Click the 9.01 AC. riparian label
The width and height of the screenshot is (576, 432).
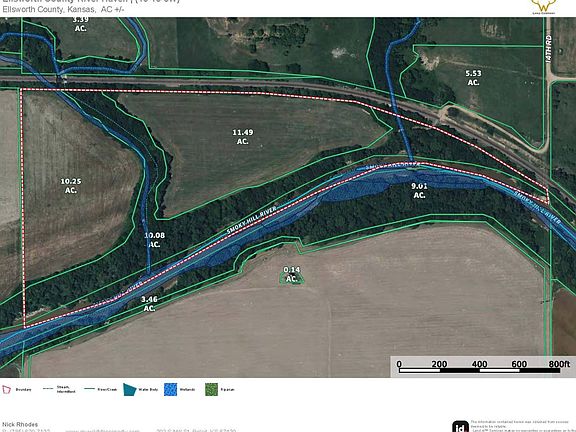(419, 191)
